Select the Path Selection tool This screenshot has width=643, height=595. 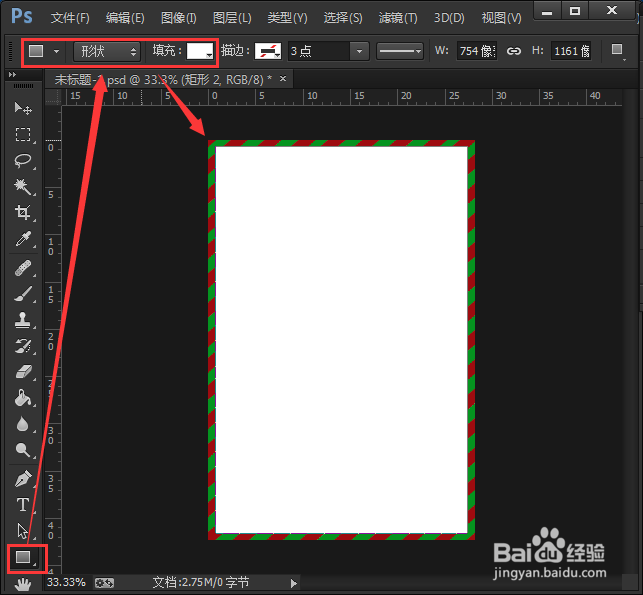coord(23,531)
